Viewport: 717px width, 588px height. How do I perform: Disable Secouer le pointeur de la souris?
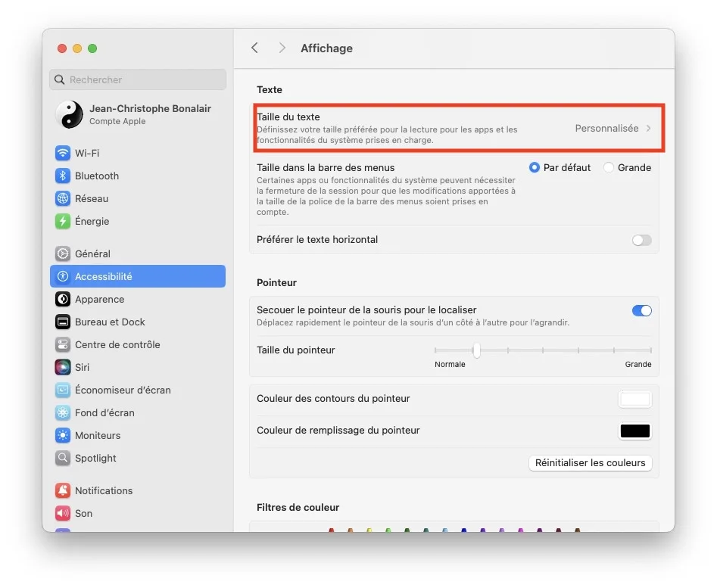click(641, 310)
